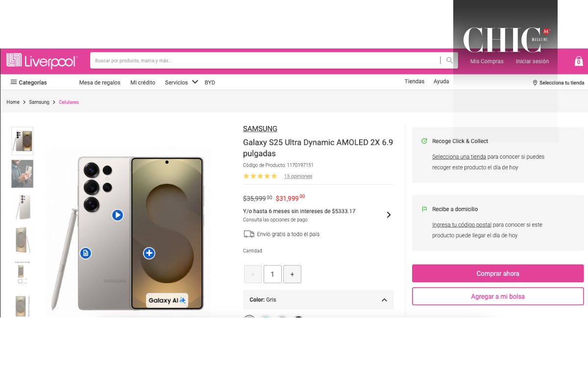
Task: Click the location pin store icon
Action: [x=535, y=83]
